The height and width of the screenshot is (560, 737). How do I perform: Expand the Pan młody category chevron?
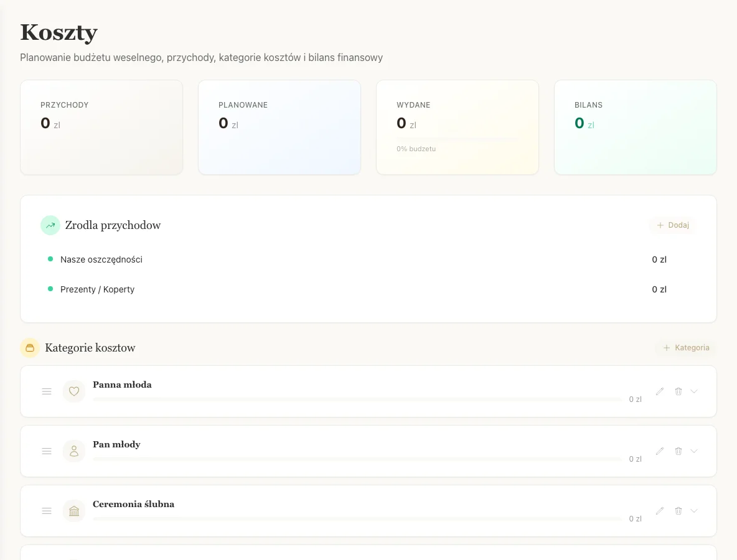coord(694,451)
